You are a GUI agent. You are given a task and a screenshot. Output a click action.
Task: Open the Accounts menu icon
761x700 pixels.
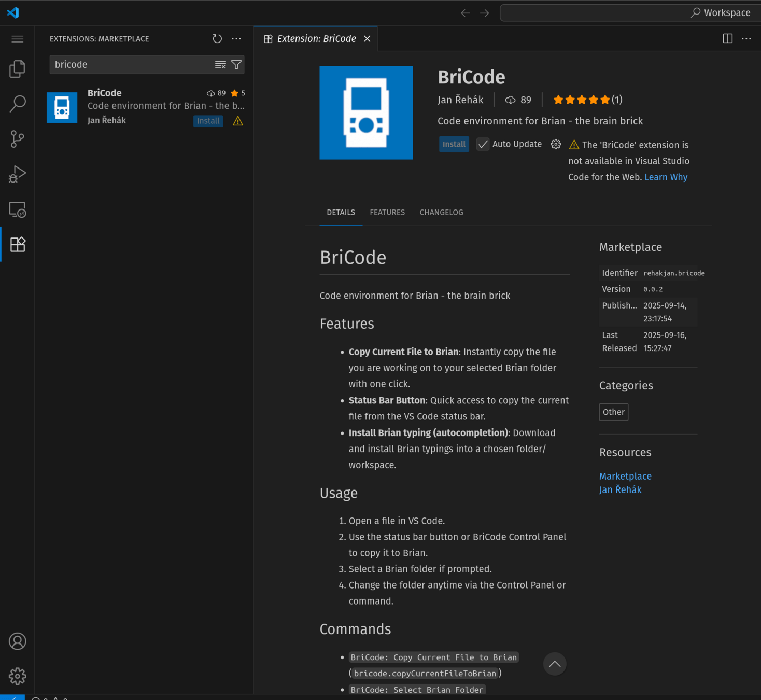point(17,641)
